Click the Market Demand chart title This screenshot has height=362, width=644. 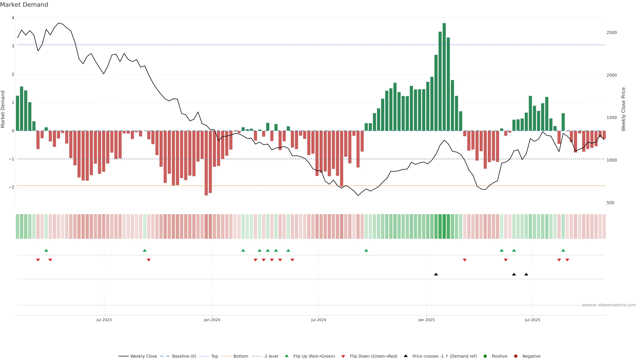click(24, 5)
